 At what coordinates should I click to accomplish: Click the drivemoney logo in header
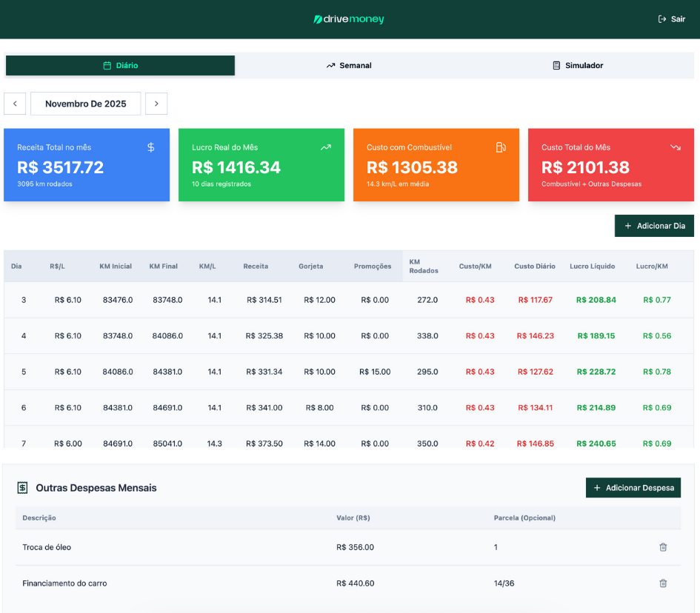tap(349, 19)
